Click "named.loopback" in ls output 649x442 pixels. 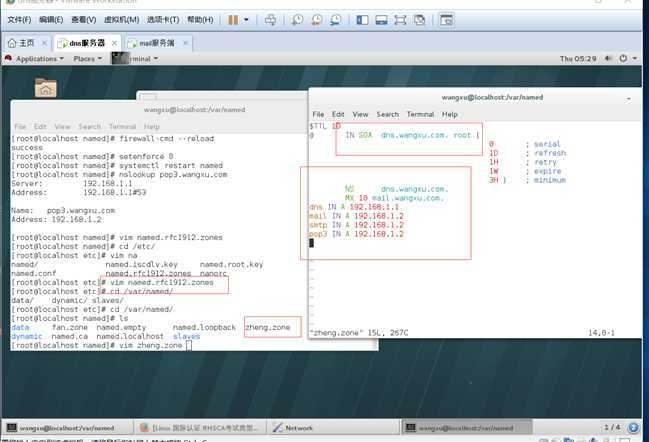tap(204, 327)
